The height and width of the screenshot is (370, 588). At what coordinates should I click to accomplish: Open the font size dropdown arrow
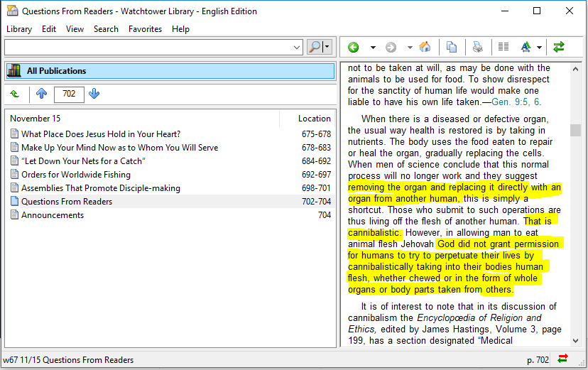tap(540, 48)
